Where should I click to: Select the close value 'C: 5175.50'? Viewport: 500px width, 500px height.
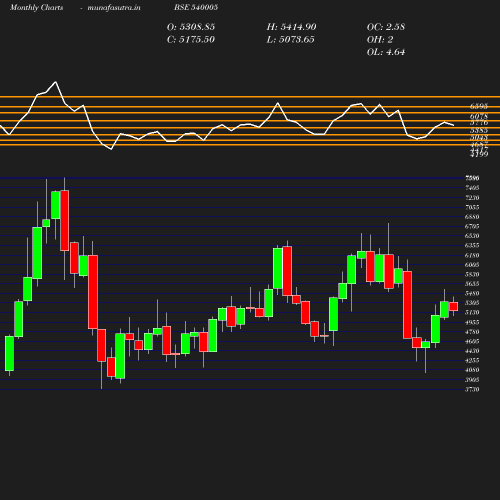191,39
